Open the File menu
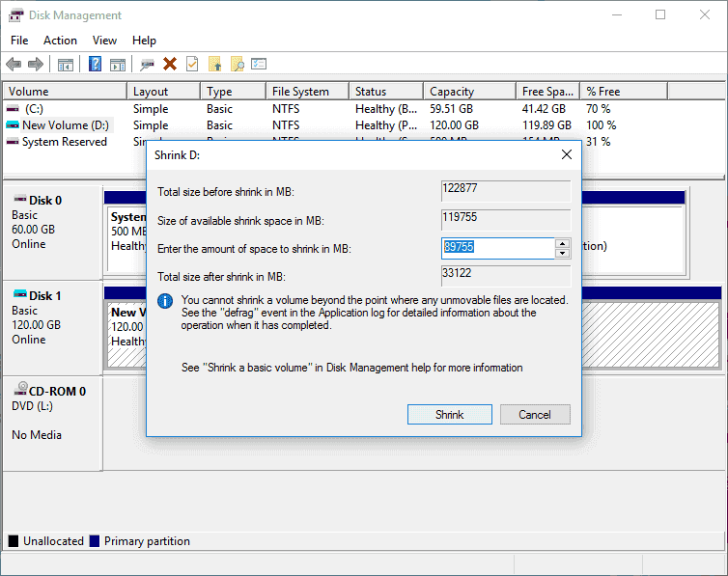Viewport: 728px width, 576px height. [x=19, y=41]
